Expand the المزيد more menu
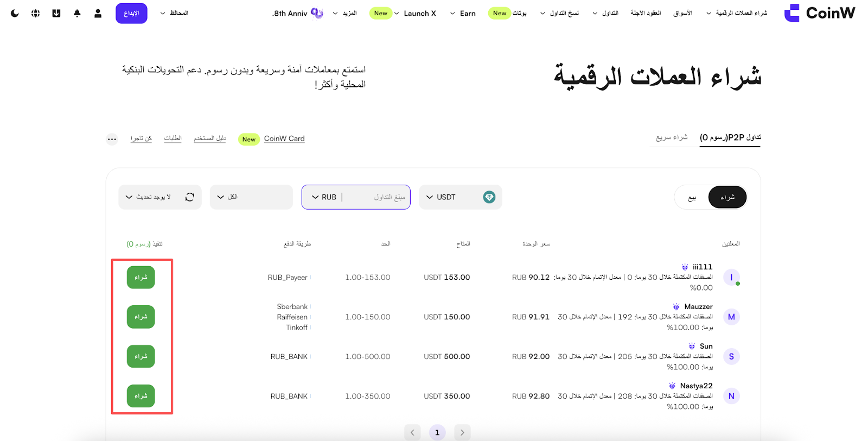This screenshot has width=868, height=441. pos(344,13)
